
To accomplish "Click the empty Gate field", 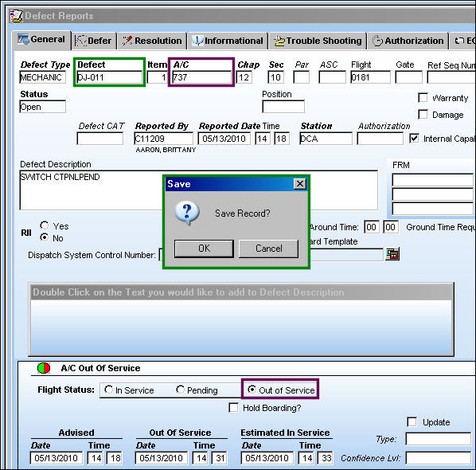I will click(408, 77).
